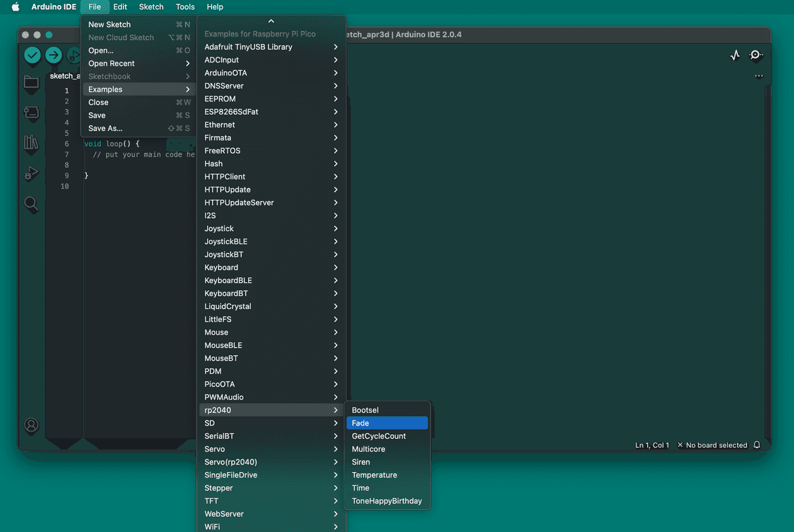794x532 pixels.
Task: Expand the Adafruit TinyUSB Library examples
Action: 271,47
